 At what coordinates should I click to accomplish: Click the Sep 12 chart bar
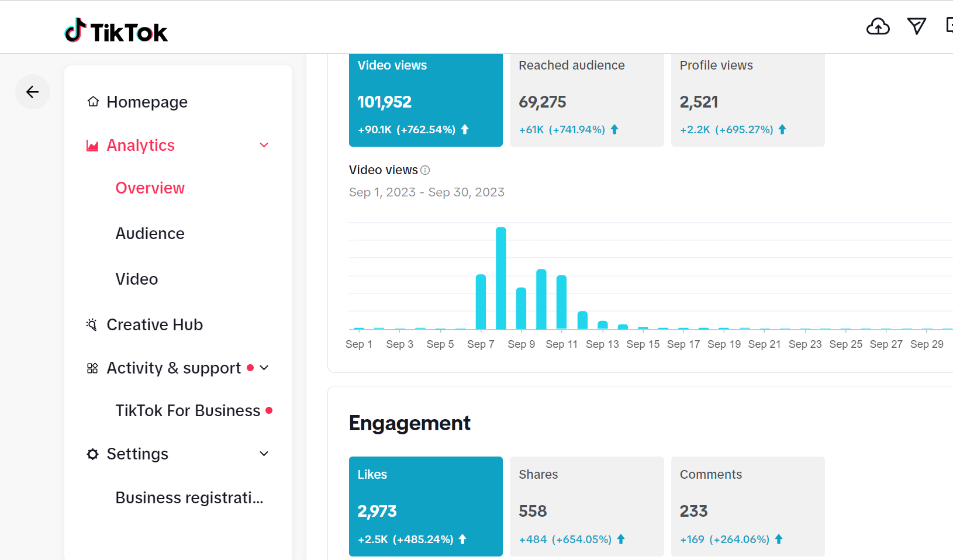582,320
